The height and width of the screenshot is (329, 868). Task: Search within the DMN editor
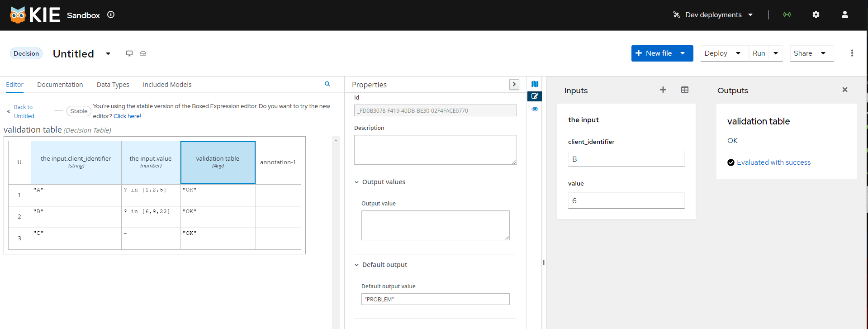click(x=327, y=84)
